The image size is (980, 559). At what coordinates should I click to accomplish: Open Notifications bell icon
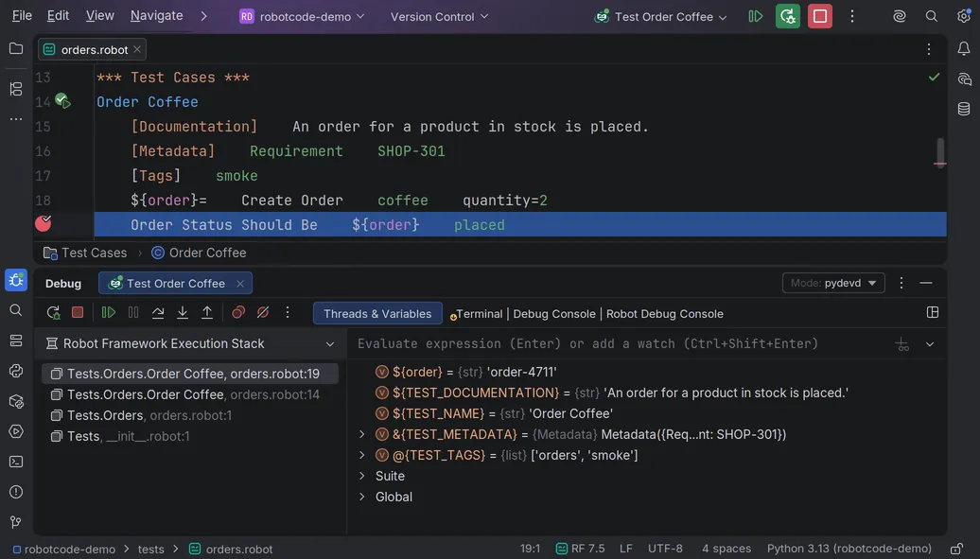pos(964,49)
